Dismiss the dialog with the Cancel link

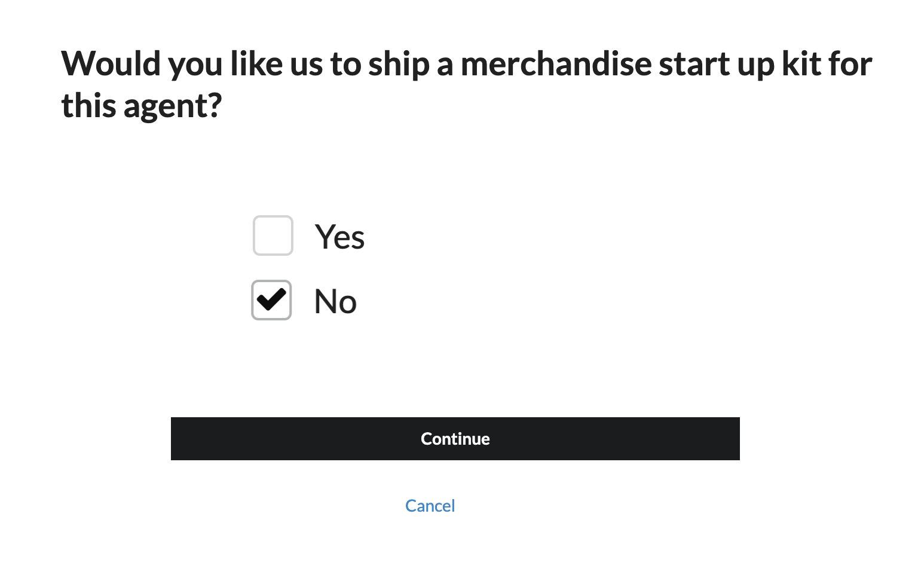coord(430,506)
